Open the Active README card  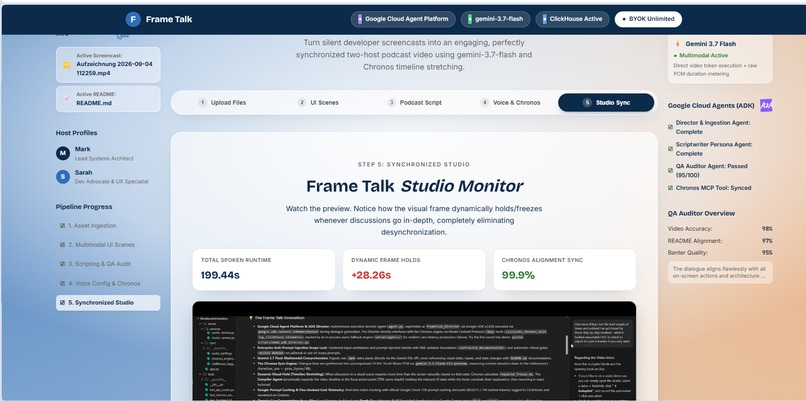(x=108, y=99)
